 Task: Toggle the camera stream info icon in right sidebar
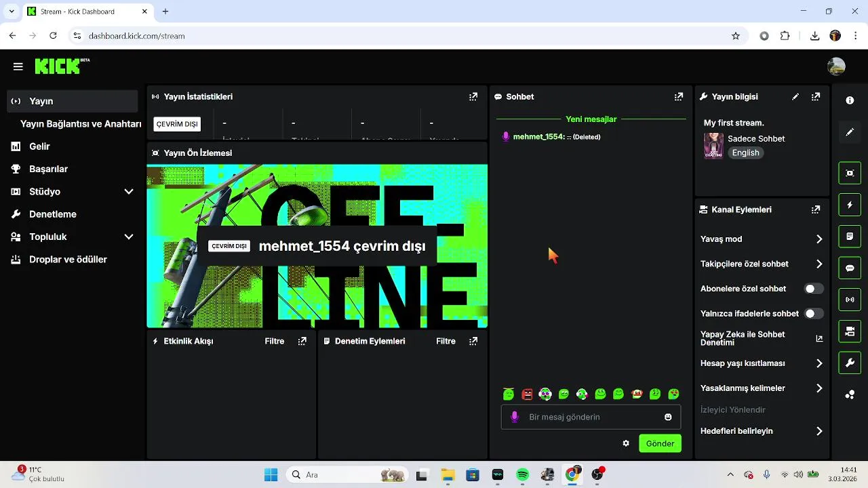tap(850, 331)
